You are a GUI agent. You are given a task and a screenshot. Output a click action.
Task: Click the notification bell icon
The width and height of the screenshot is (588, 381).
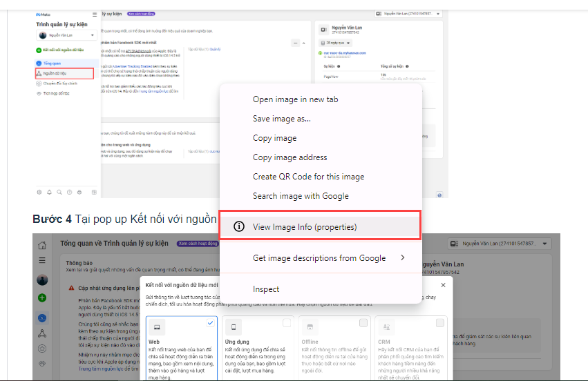point(49,192)
